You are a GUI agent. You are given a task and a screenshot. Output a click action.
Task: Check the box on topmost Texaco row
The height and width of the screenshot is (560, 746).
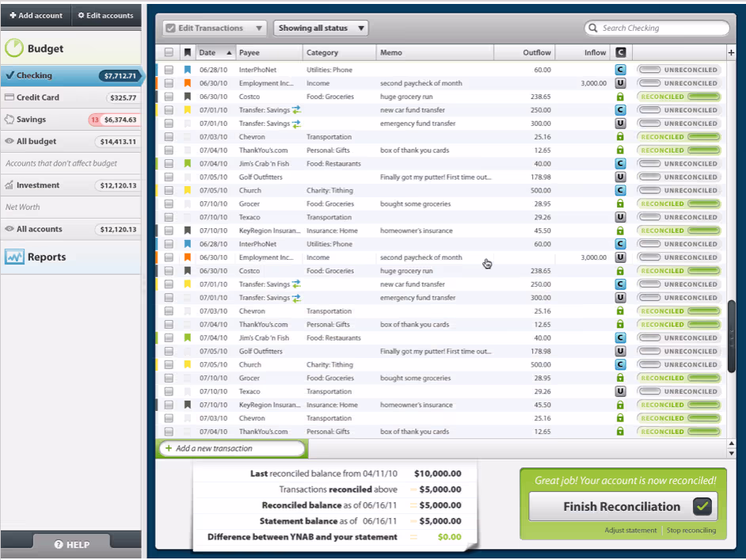[169, 217]
